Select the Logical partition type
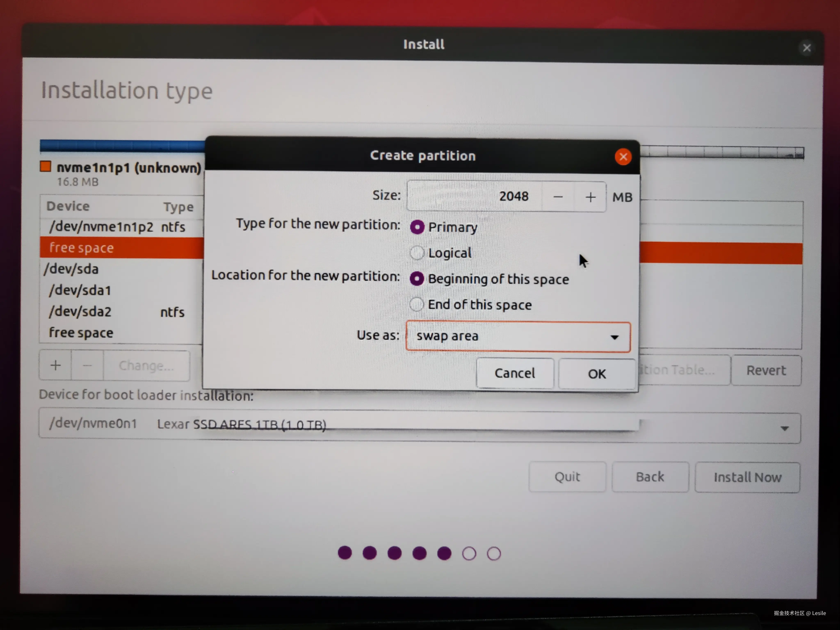This screenshot has width=840, height=630. point(417,253)
